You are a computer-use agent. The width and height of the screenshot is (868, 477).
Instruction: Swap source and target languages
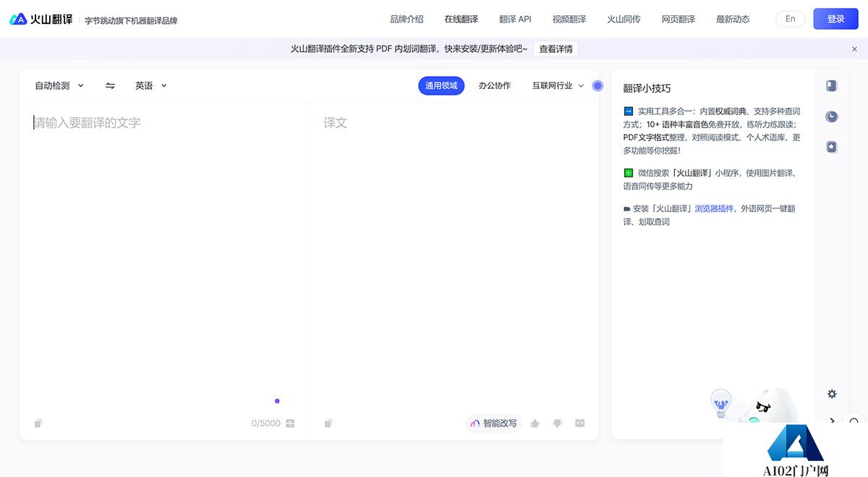coord(110,85)
